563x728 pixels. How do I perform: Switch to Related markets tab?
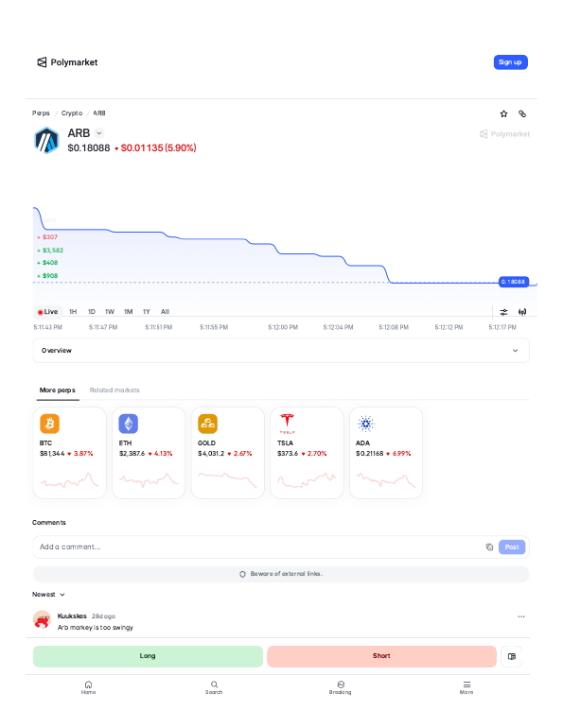coord(114,390)
